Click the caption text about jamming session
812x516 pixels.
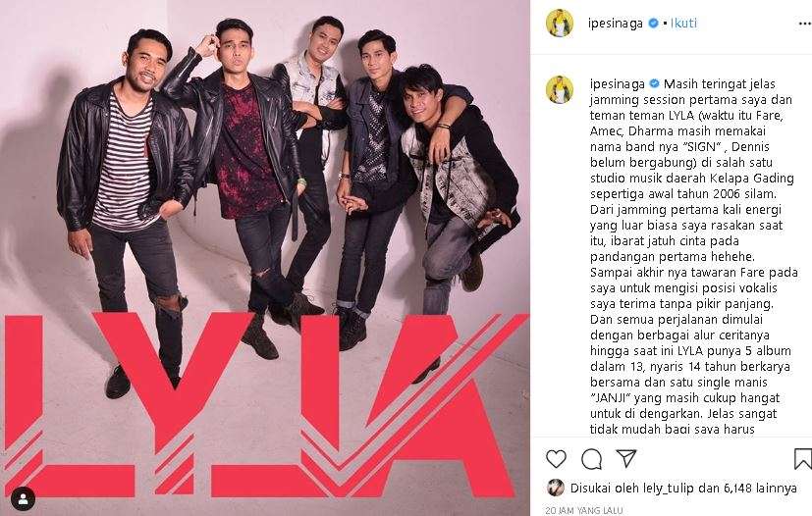[x=692, y=256]
